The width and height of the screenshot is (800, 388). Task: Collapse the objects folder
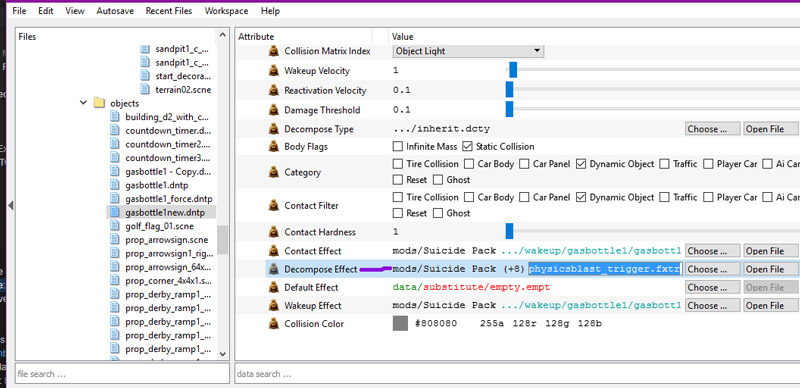(x=83, y=103)
